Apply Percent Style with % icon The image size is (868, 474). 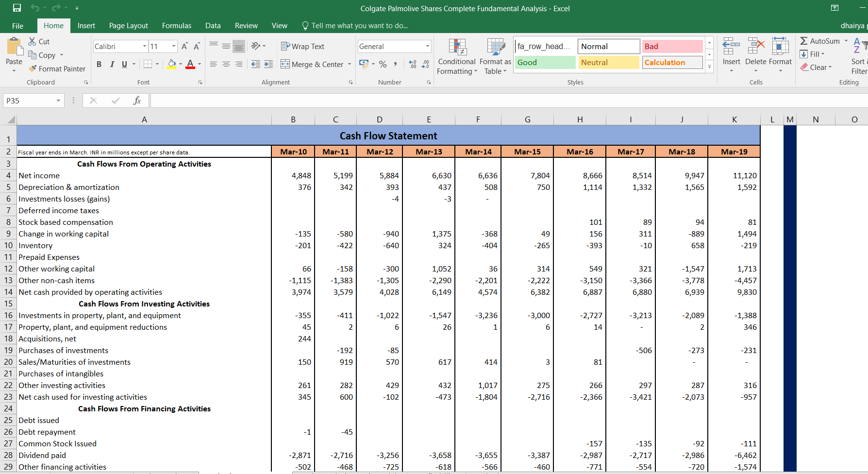[x=383, y=64]
